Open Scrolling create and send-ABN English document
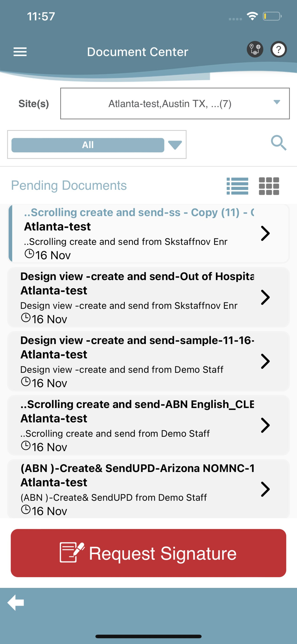Image resolution: width=297 pixels, height=644 pixels. point(148,425)
